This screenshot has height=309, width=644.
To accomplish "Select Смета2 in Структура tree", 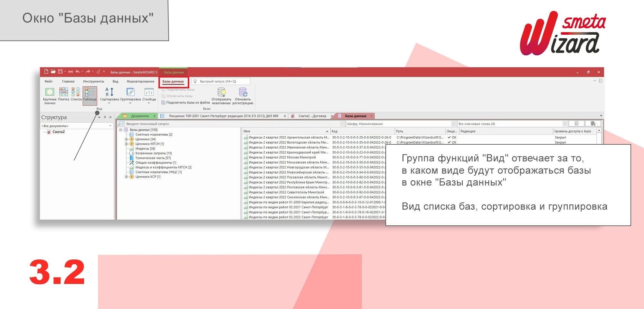I will 59,132.
